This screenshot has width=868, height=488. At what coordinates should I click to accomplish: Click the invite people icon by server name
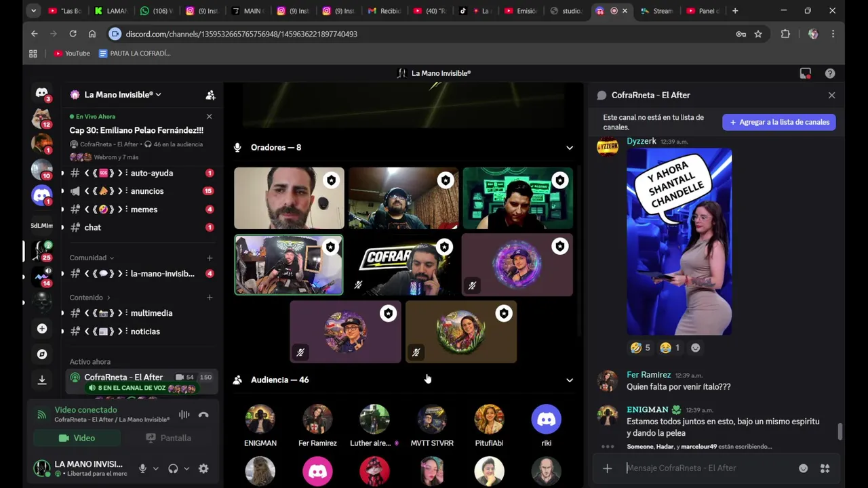point(210,95)
